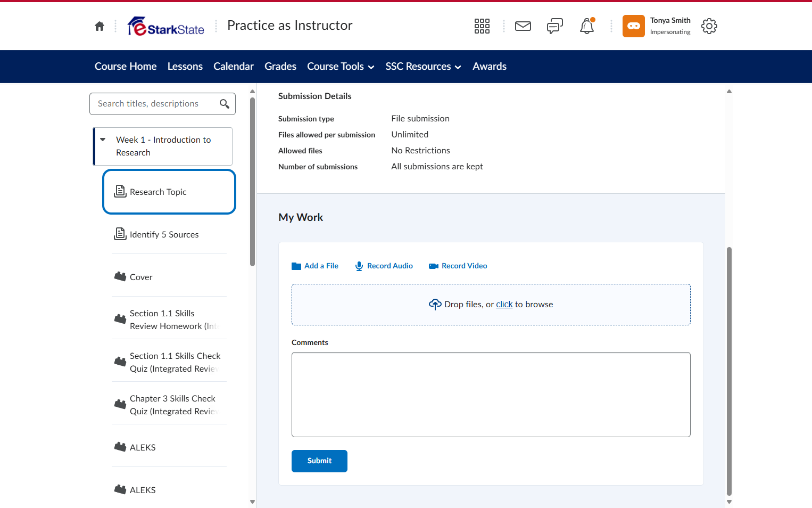Submit the assignment with Submit button

point(319,461)
